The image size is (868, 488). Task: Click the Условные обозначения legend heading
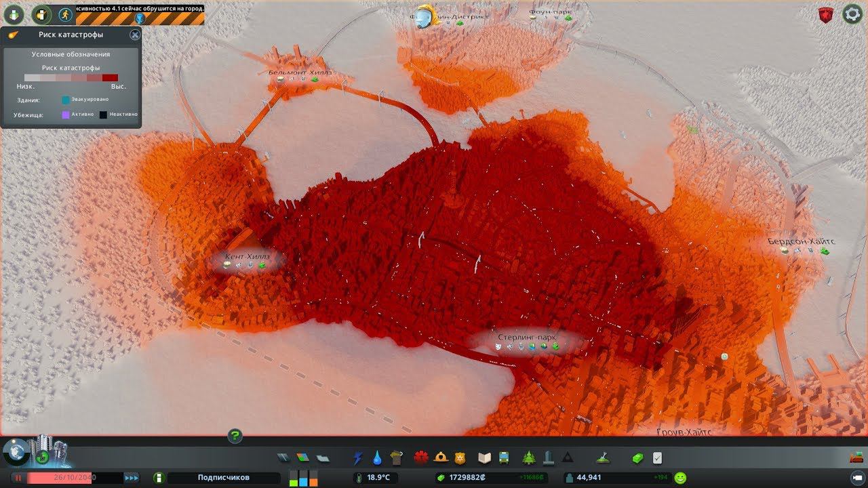71,54
